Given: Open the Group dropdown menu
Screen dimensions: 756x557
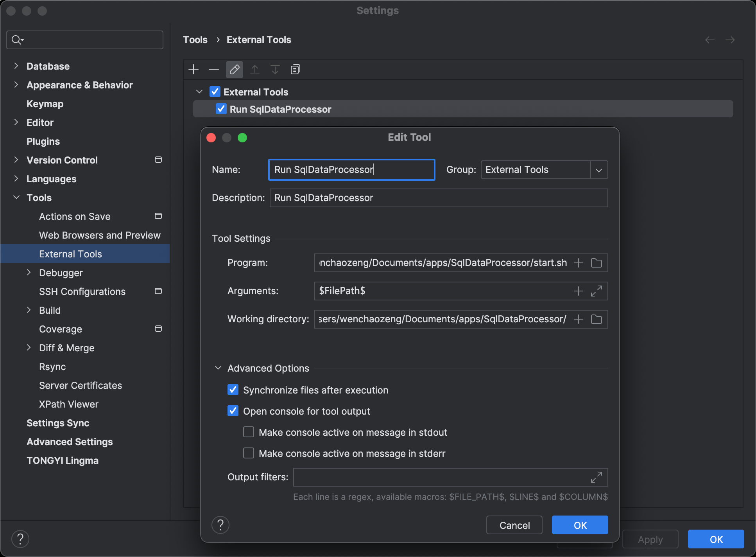Looking at the screenshot, I should pos(598,170).
